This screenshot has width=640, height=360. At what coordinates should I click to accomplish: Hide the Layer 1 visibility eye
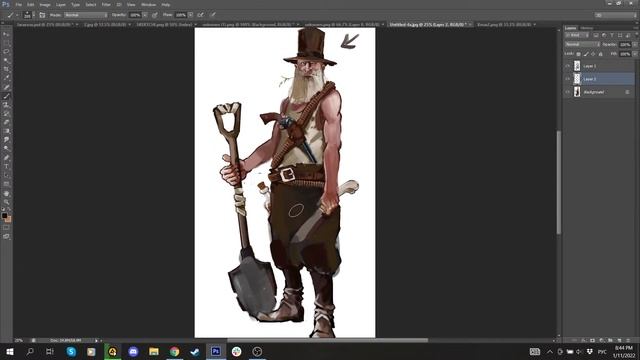tap(567, 66)
